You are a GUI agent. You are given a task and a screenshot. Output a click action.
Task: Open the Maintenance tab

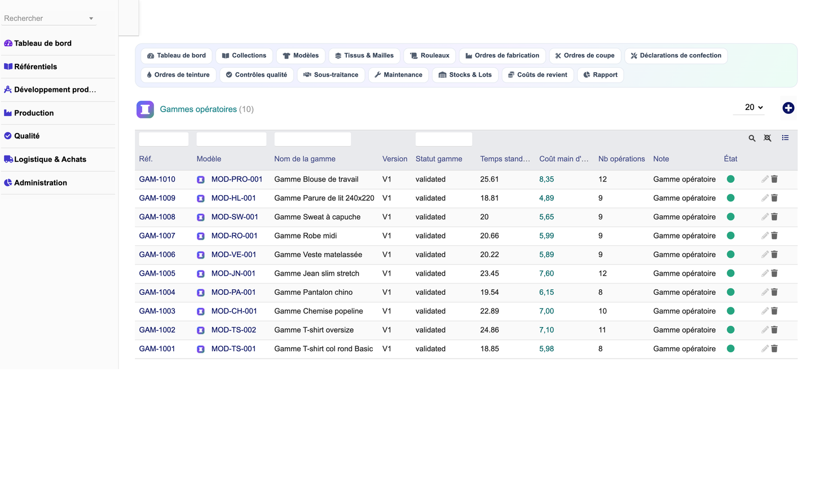(398, 75)
